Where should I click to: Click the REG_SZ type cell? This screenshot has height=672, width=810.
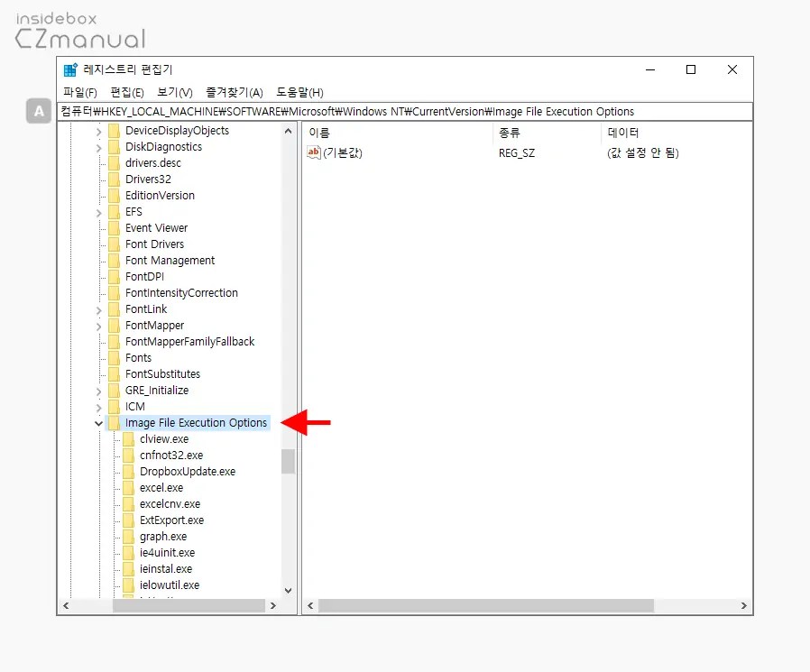[517, 153]
